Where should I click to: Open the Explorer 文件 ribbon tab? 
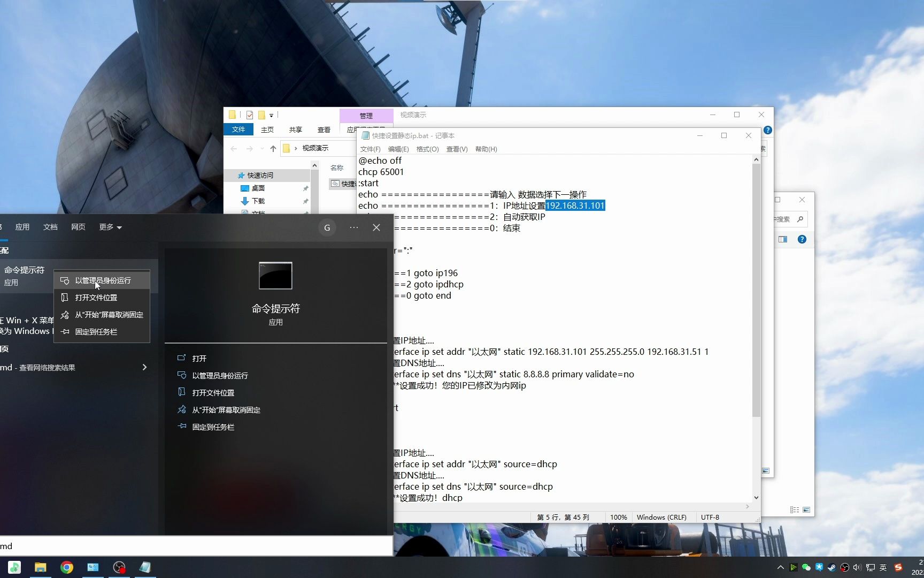(x=238, y=130)
